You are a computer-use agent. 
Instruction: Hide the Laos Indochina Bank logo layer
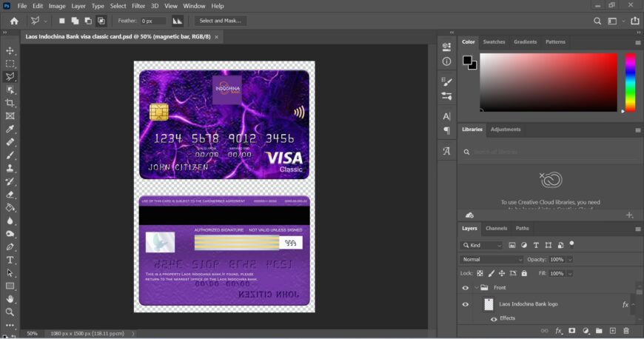pos(466,304)
